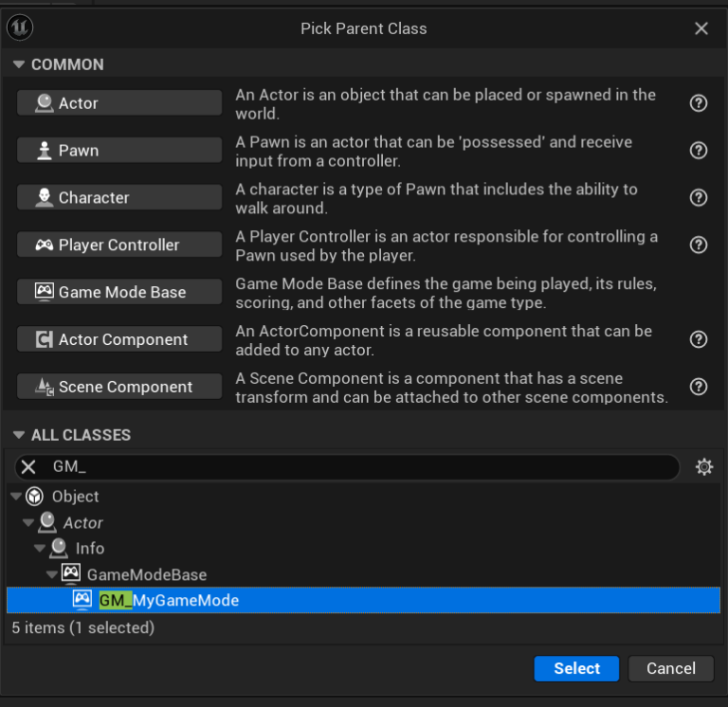Open Player Controller documentation help icon
Viewport: 728px width, 707px height.
(x=699, y=245)
